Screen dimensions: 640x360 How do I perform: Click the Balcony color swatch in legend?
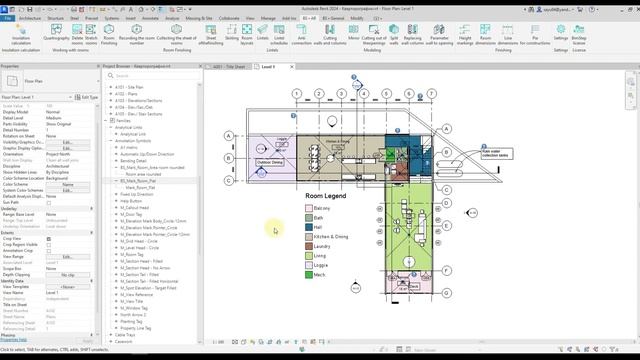coord(309,208)
